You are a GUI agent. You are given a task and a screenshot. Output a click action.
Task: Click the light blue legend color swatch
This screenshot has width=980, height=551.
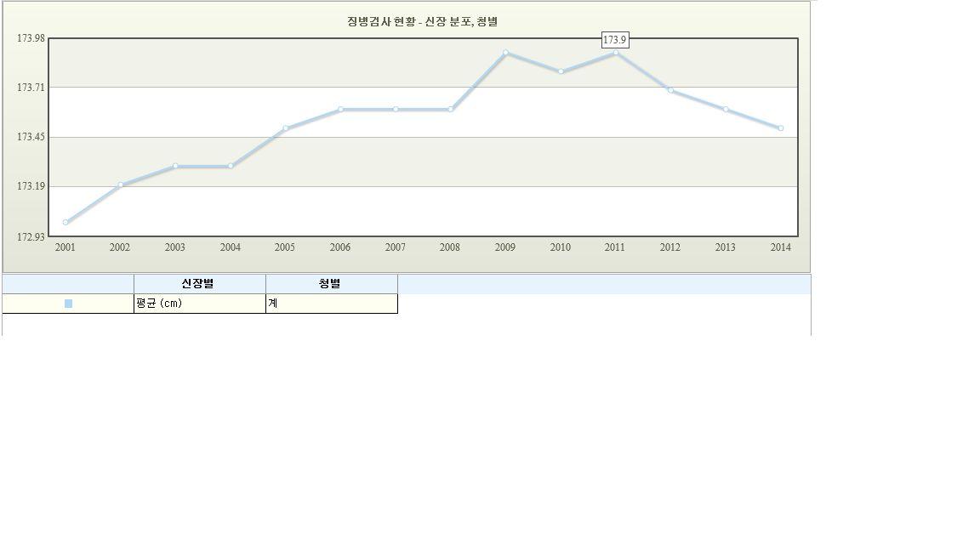[69, 304]
